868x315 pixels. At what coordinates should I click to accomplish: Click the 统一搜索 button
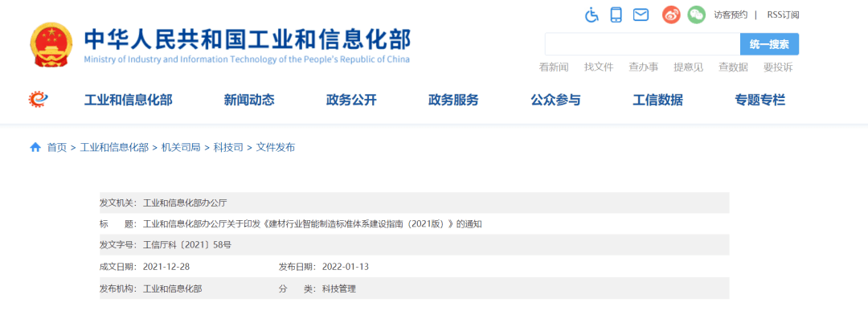(x=769, y=44)
